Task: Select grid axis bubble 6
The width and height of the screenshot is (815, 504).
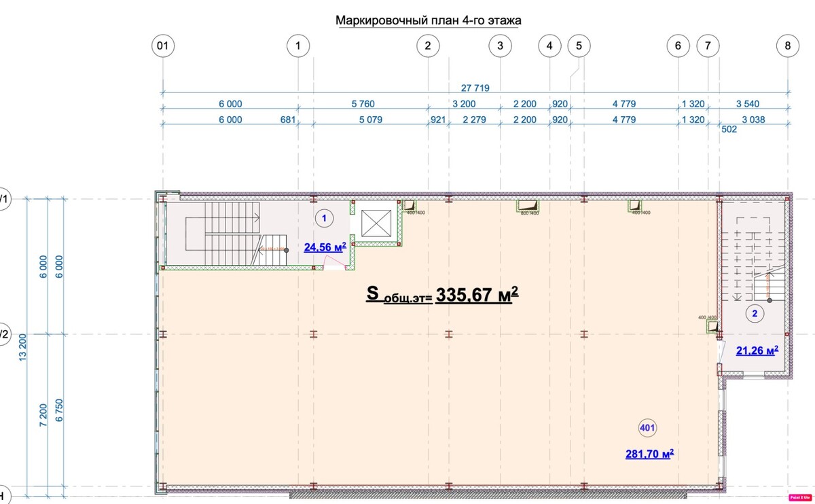Action: point(677,46)
